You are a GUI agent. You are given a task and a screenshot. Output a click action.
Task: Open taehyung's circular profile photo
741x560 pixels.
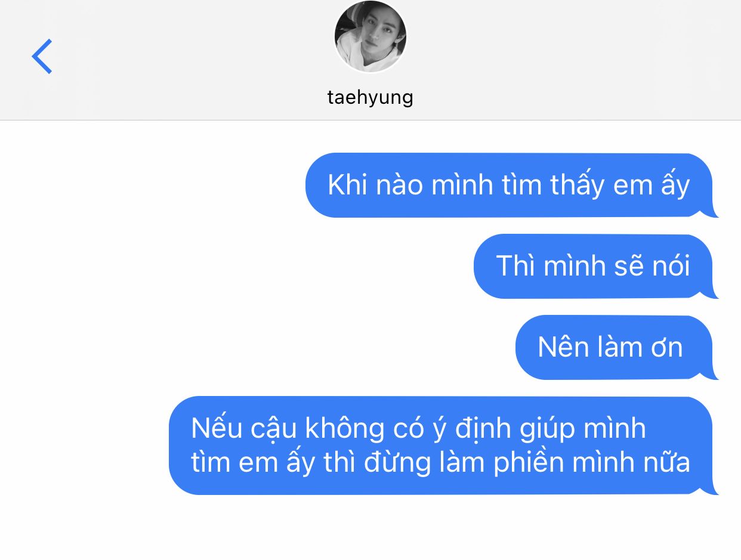click(x=370, y=36)
